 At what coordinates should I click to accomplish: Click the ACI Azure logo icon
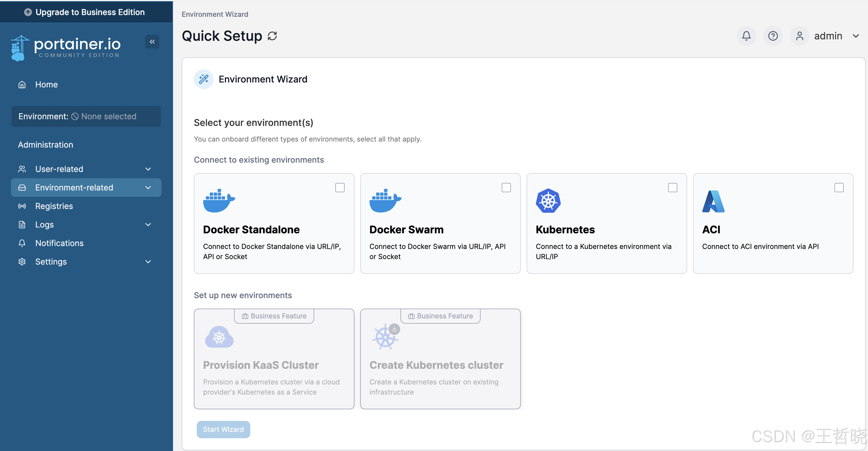tap(713, 201)
